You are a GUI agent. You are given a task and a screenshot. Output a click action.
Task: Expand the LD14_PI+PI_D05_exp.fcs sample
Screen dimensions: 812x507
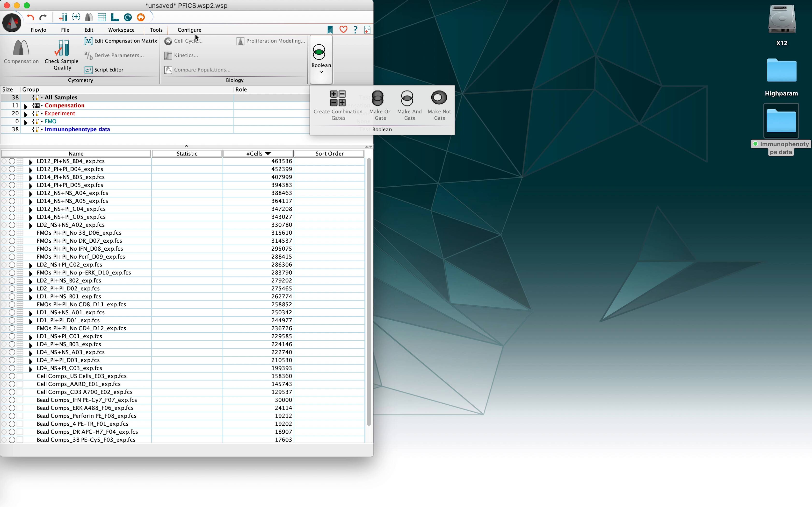point(31,186)
